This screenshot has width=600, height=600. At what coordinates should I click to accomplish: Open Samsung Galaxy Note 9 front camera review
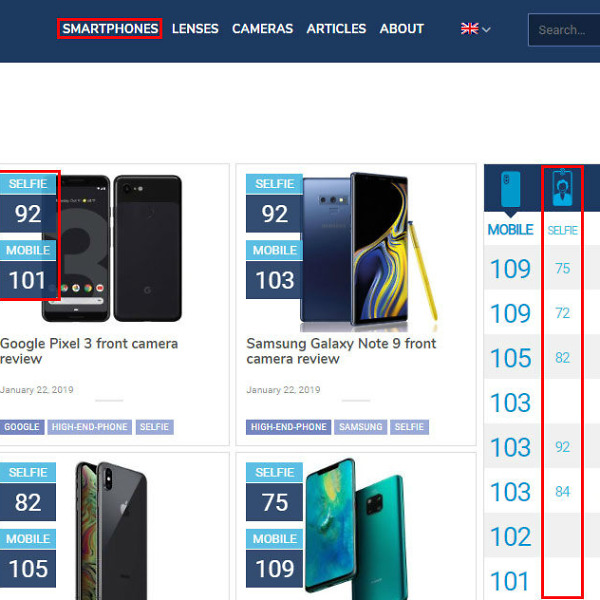coord(341,351)
